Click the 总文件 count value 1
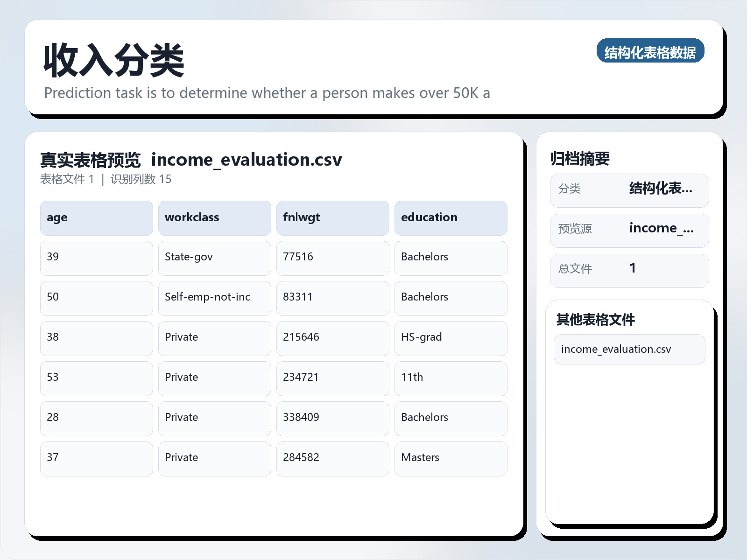The height and width of the screenshot is (560, 747). 633,268
